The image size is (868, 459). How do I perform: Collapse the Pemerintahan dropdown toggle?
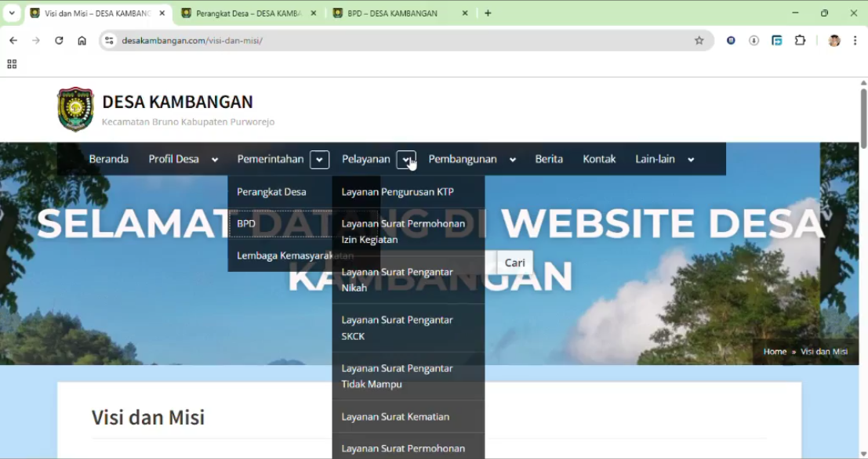(319, 160)
